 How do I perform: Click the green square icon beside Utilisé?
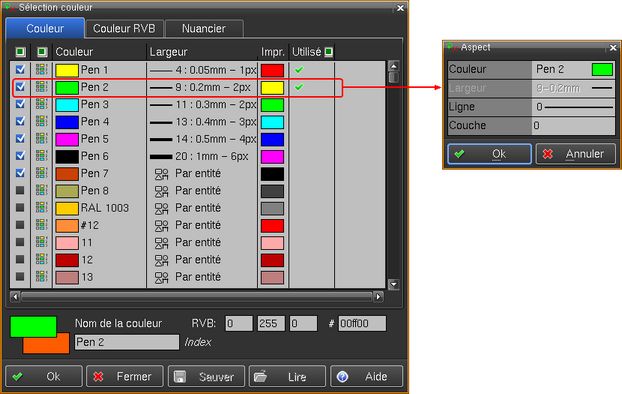(x=328, y=52)
